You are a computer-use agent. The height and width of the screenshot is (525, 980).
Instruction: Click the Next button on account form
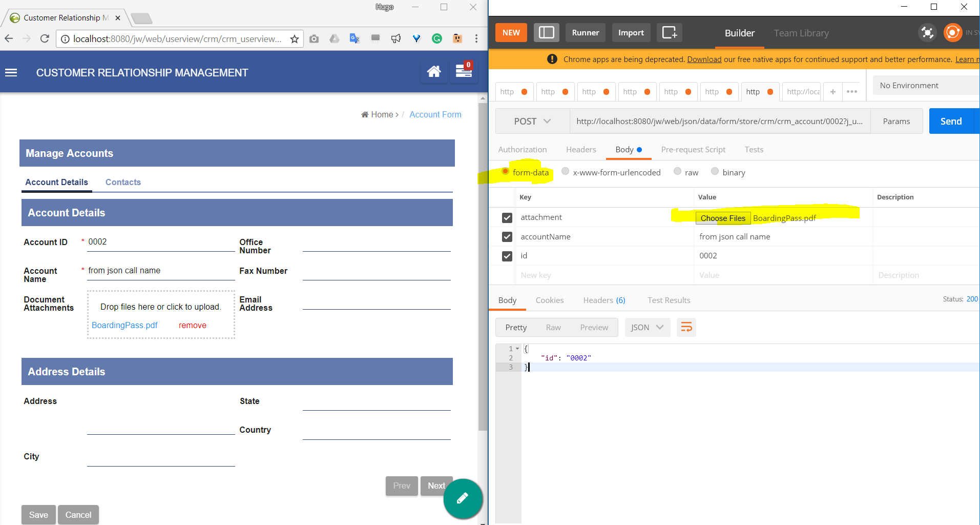click(436, 486)
